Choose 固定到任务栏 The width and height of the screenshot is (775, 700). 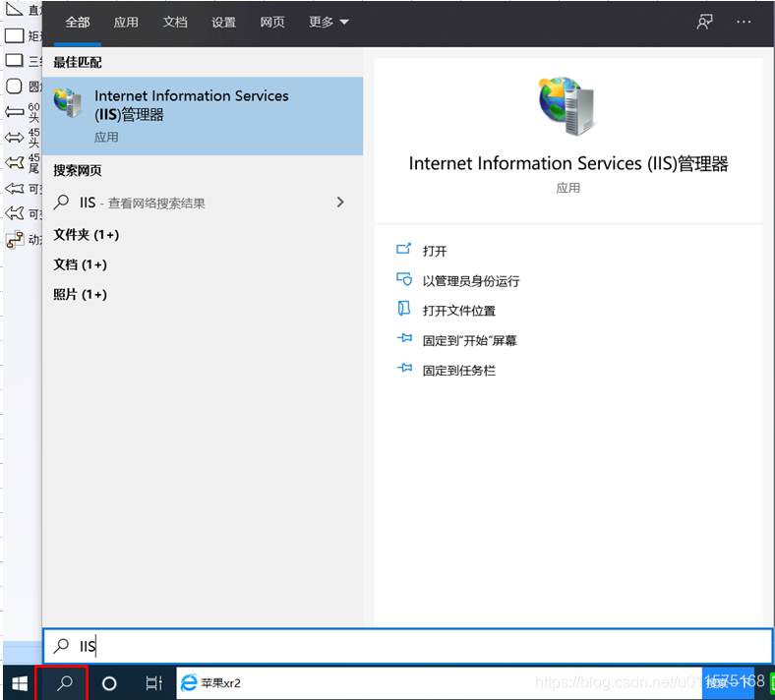point(458,371)
